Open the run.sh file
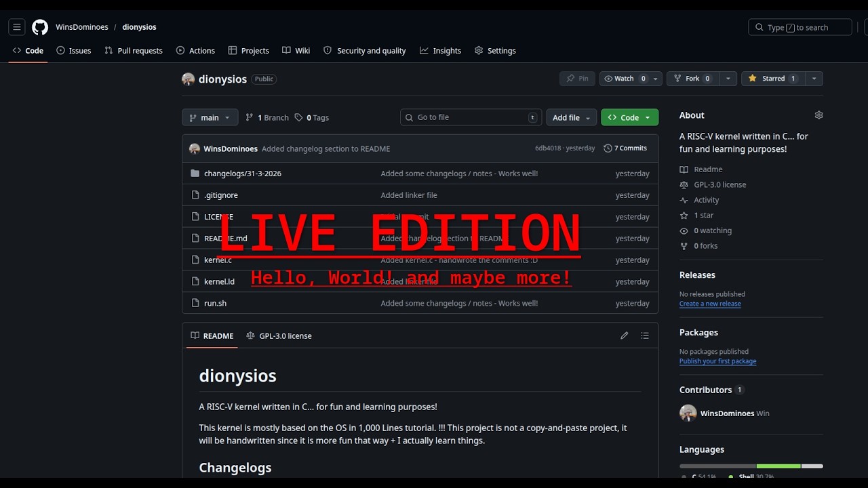 215,304
